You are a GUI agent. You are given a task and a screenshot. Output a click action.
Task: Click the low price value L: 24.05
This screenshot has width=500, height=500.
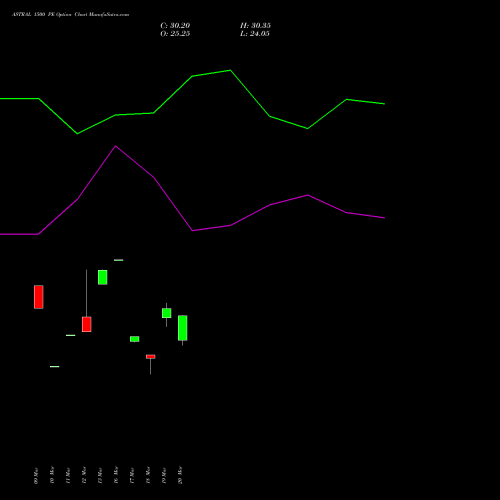[x=255, y=34]
